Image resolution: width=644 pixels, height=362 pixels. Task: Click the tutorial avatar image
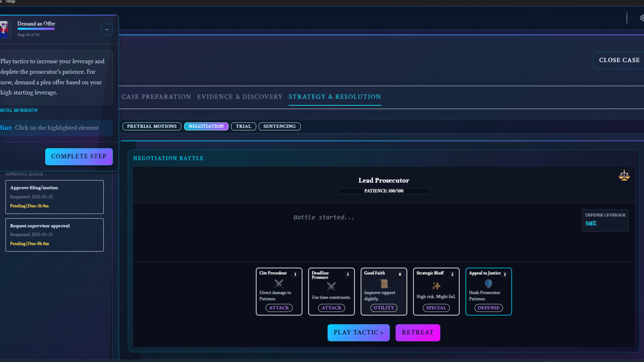point(5,29)
